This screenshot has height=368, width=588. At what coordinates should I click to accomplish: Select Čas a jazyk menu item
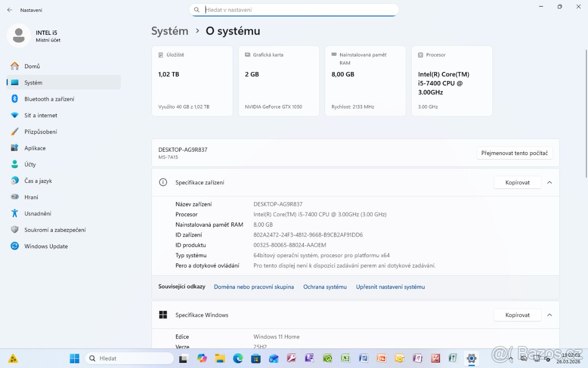click(x=38, y=181)
